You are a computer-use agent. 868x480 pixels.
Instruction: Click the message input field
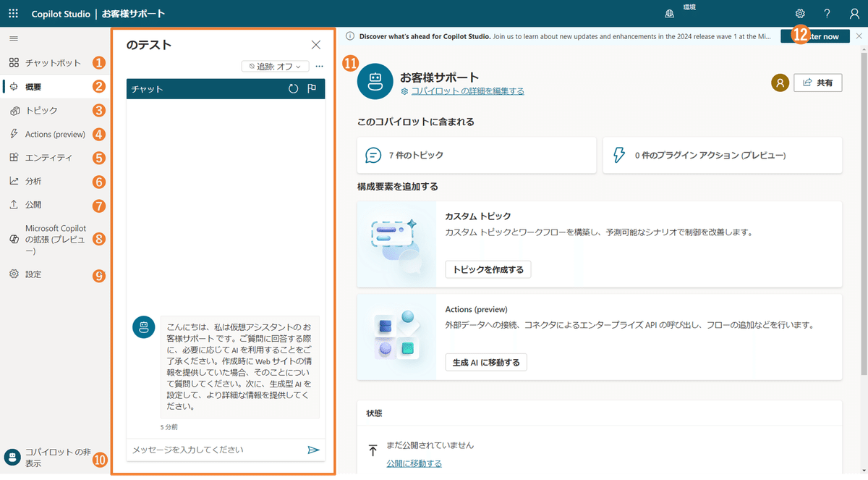216,450
